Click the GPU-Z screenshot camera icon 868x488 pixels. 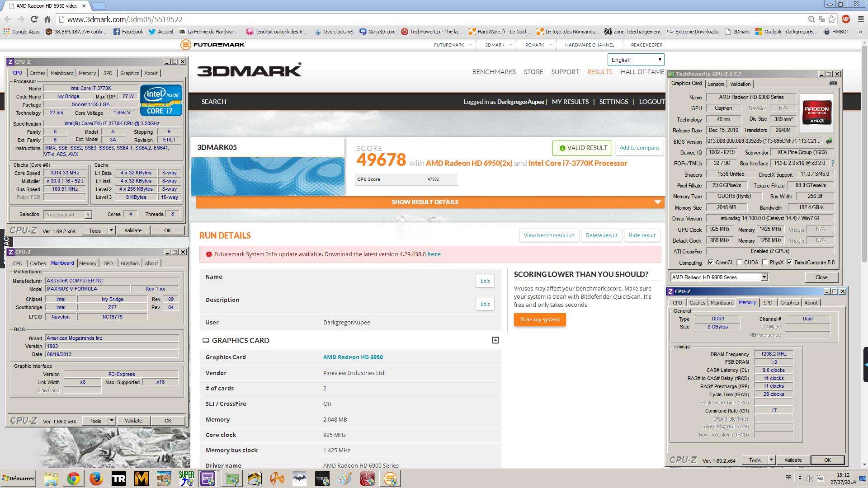point(833,83)
